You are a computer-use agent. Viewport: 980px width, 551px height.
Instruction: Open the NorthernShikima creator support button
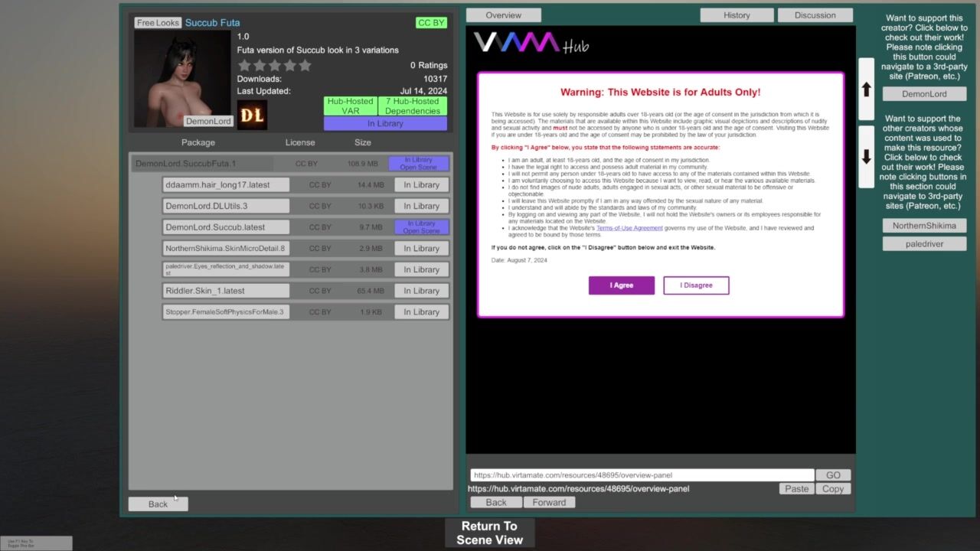(x=924, y=226)
